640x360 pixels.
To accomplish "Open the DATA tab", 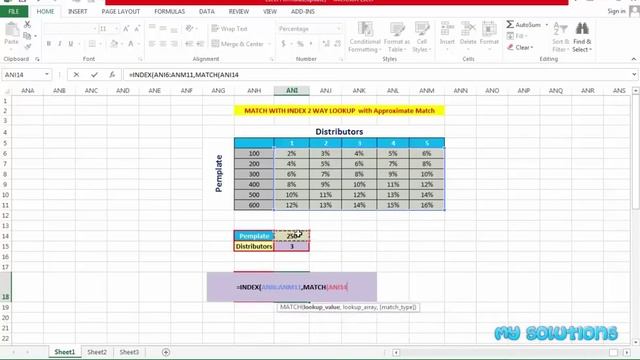I will coord(207,11).
